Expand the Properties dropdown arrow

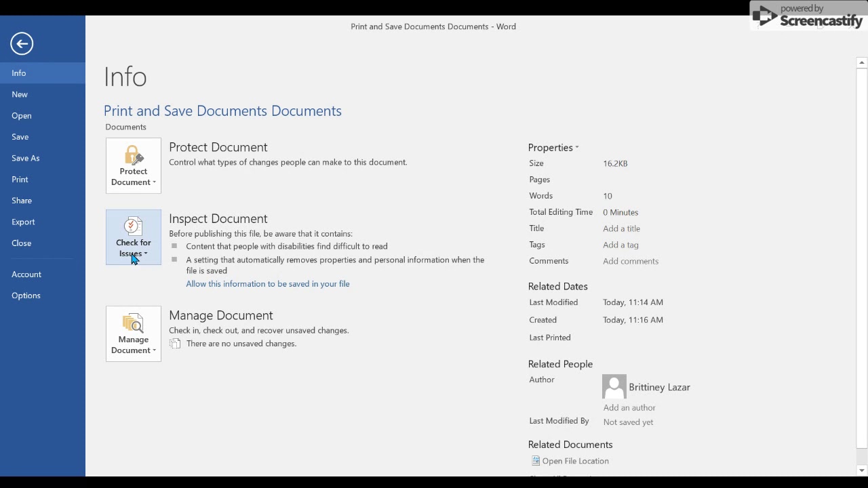pos(577,148)
